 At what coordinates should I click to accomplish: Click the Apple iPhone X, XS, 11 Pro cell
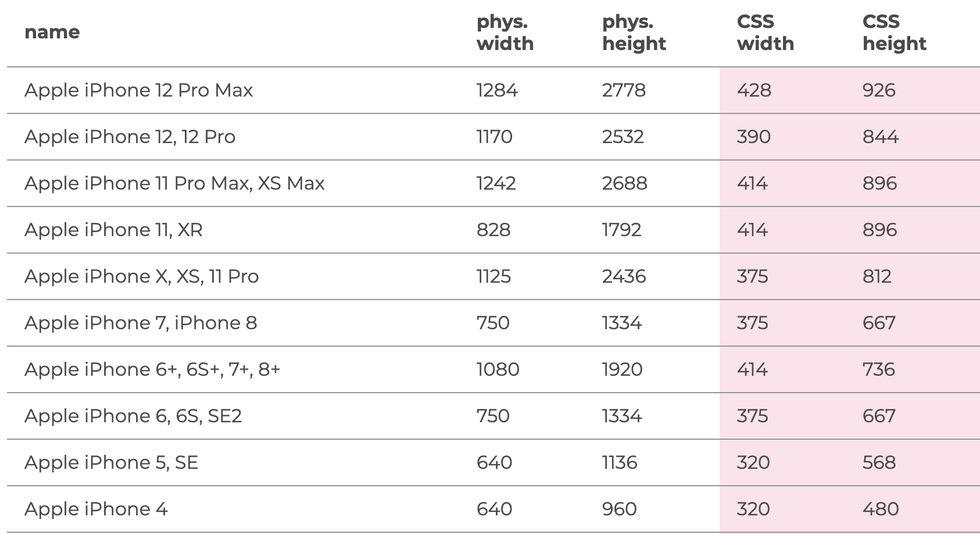(x=141, y=276)
